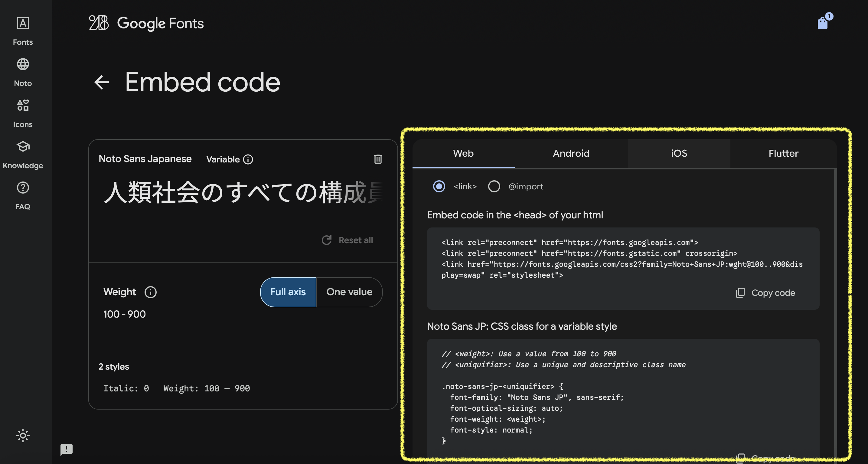The width and height of the screenshot is (868, 464).
Task: Click the 'font-weight: <weight>;' code line
Action: pos(498,419)
